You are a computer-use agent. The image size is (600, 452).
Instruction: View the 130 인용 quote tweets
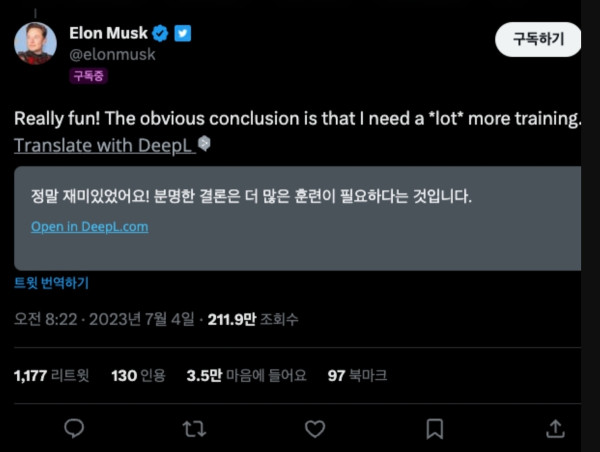coord(137,376)
